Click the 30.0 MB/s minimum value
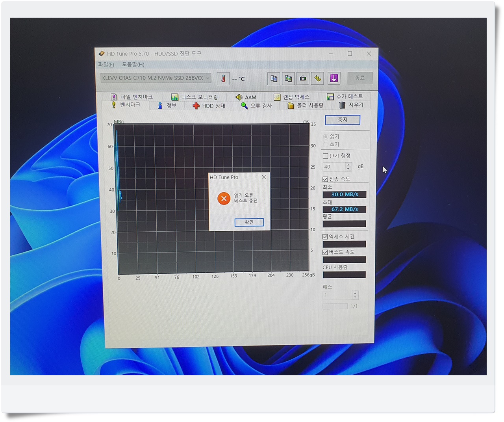The height and width of the screenshot is (422, 504). [345, 195]
